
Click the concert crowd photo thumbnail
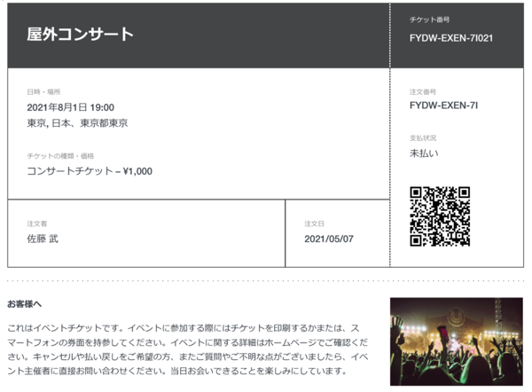coord(457,341)
